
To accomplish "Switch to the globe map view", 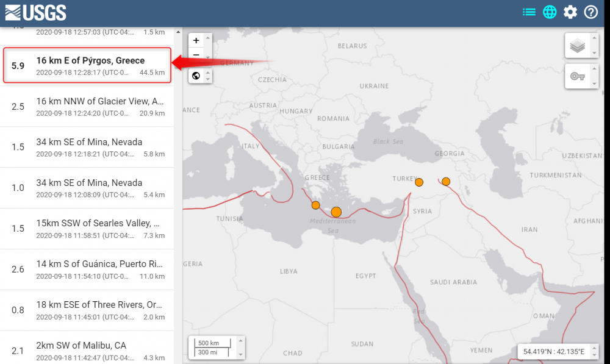I will click(x=550, y=12).
